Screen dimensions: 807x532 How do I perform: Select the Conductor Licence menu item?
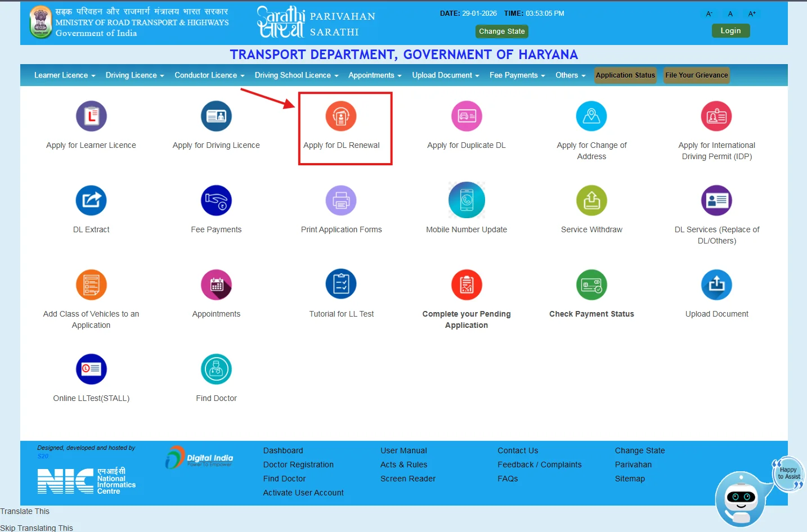tap(208, 75)
